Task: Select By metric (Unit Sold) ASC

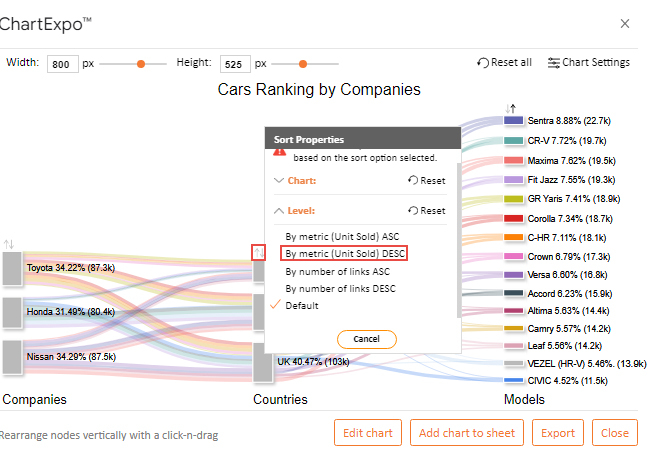Action: [342, 237]
